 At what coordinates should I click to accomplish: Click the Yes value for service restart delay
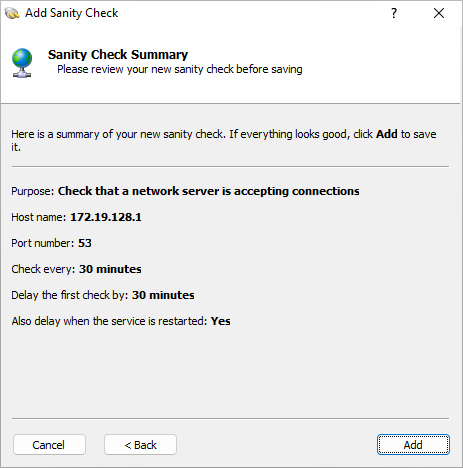pyautogui.click(x=220, y=321)
